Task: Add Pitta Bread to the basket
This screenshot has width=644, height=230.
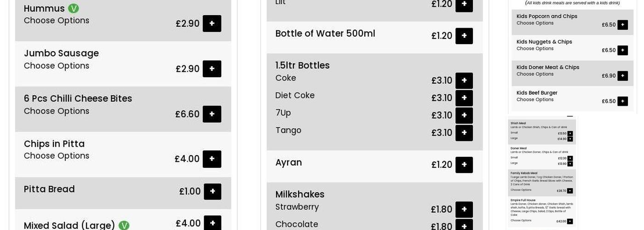Action: (212, 191)
